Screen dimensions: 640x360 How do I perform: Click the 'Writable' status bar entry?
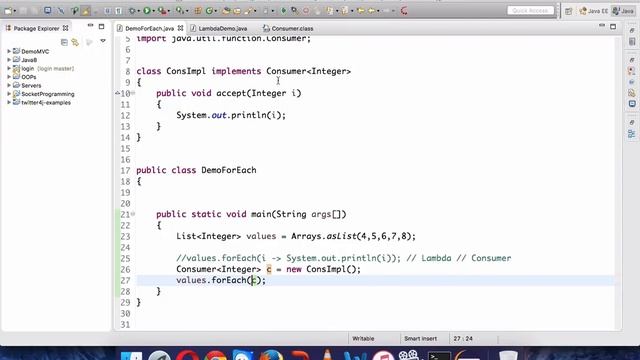(363, 339)
